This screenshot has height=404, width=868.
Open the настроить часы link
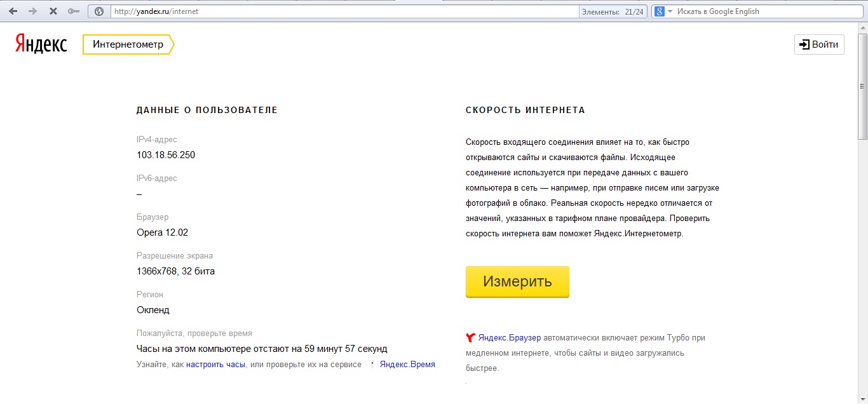coord(215,365)
